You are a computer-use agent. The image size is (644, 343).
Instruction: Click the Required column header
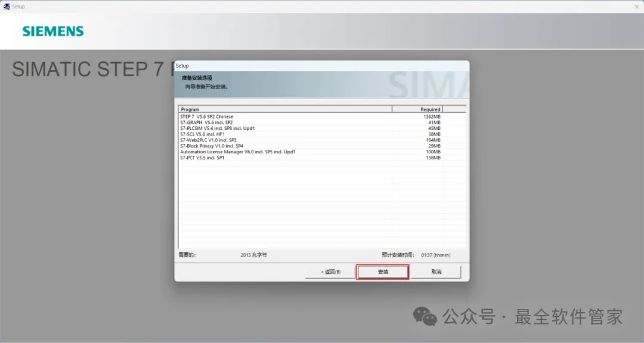[417, 109]
